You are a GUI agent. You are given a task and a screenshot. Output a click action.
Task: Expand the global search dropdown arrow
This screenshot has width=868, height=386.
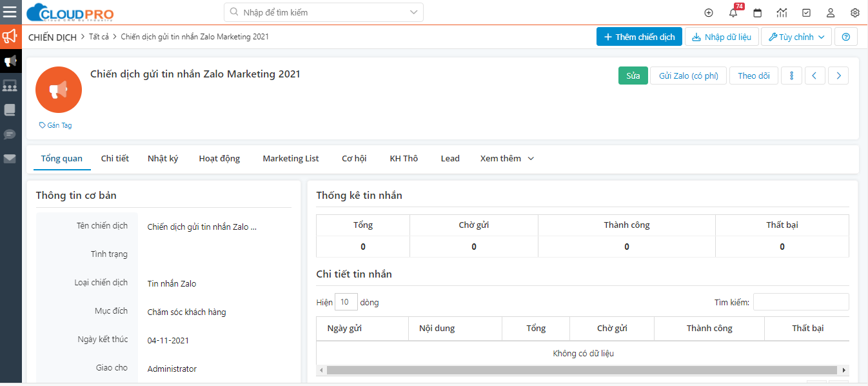coord(413,12)
